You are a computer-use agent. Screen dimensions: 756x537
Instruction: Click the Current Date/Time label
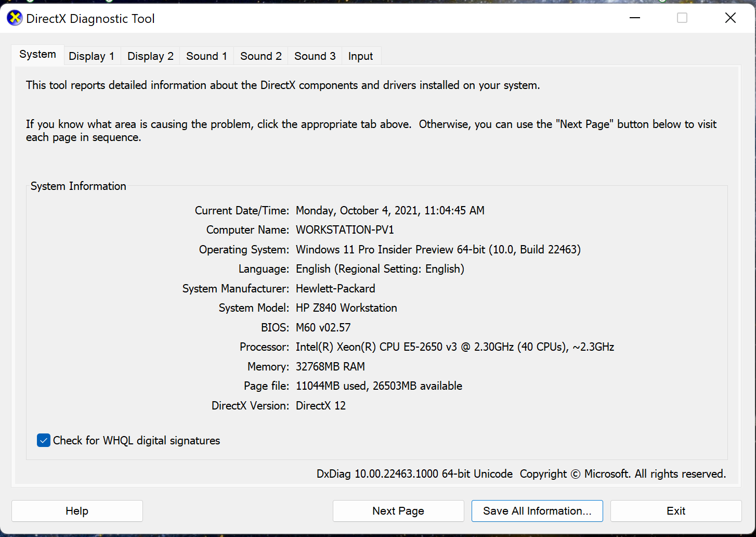coord(242,211)
